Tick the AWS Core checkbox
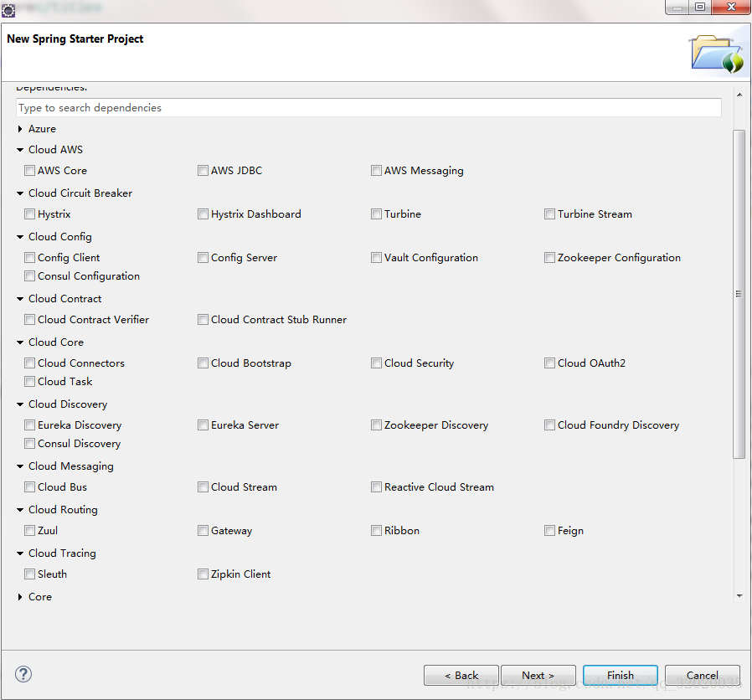Screen dimensions: 752x700 [x=30, y=170]
